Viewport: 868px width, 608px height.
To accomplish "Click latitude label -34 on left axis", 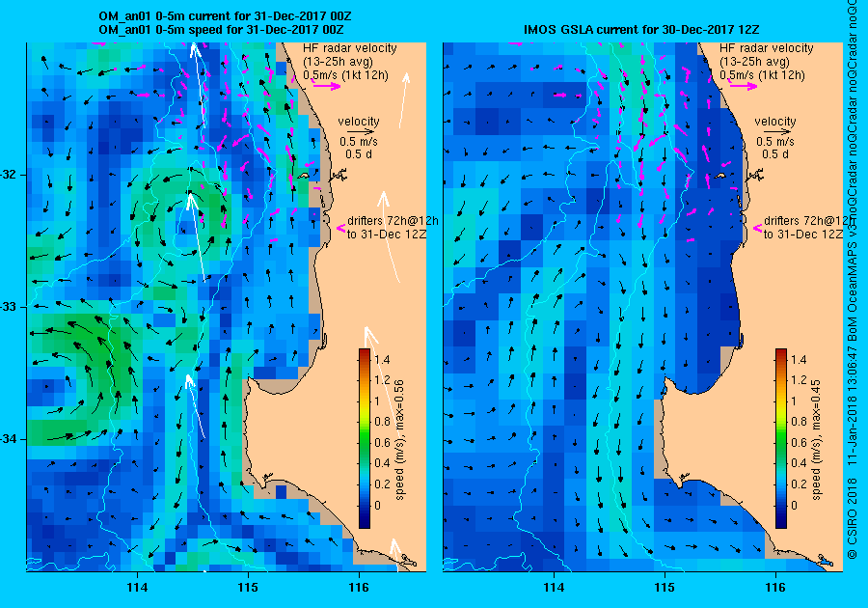I will [10, 440].
